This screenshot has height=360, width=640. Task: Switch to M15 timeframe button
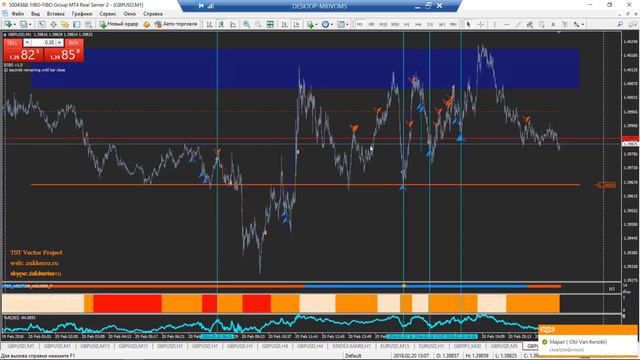[x=383, y=24]
